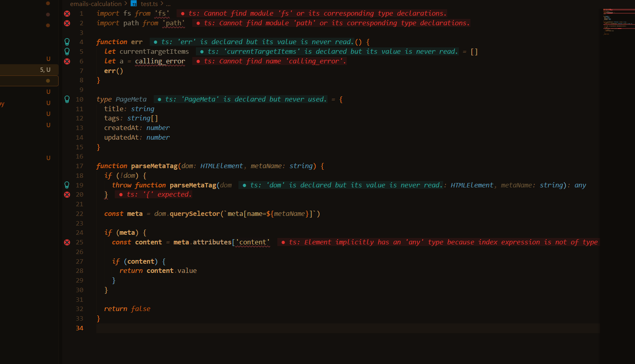Open the lightbulb quick fix on line 5
635x364 pixels.
click(67, 51)
